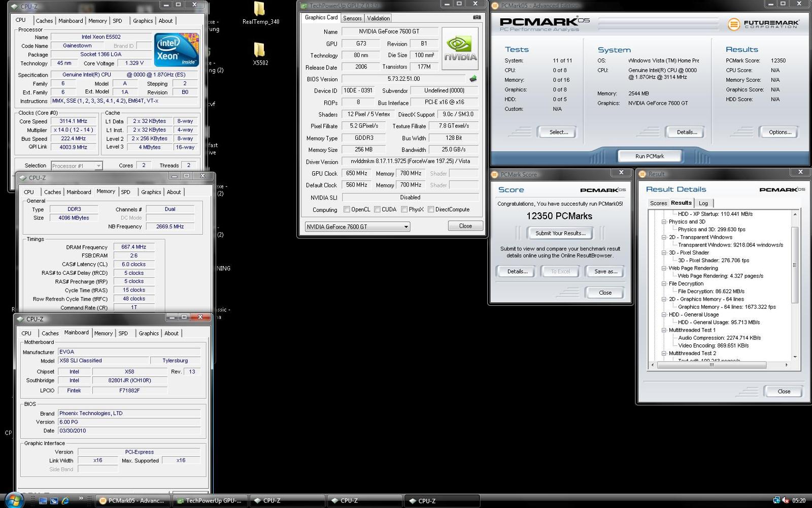Click the Intel Xeon inside logo

(176, 50)
